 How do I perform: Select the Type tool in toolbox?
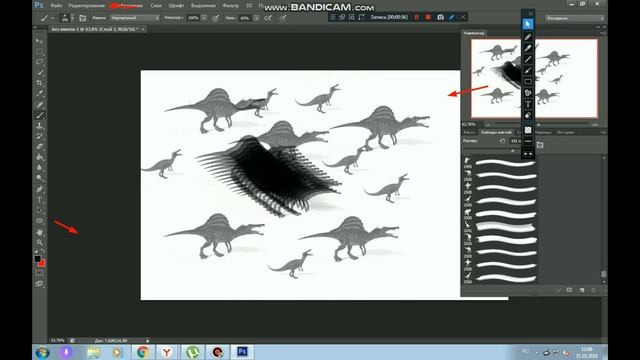[39, 200]
